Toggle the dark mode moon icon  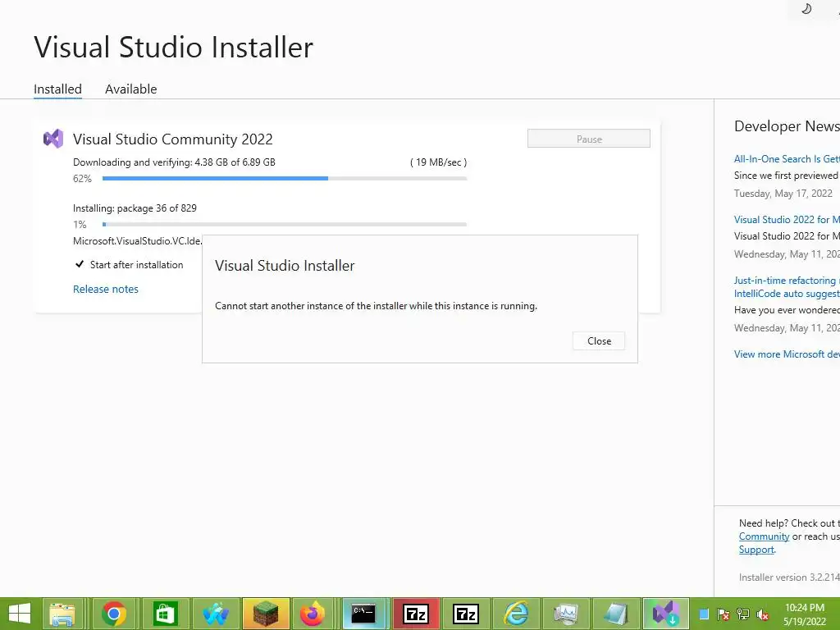click(806, 8)
